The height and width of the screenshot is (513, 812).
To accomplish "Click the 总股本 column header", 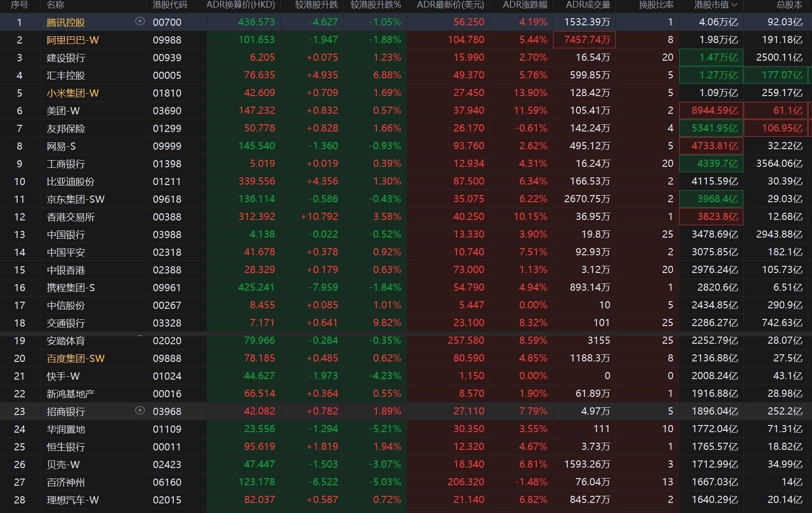I will (789, 5).
